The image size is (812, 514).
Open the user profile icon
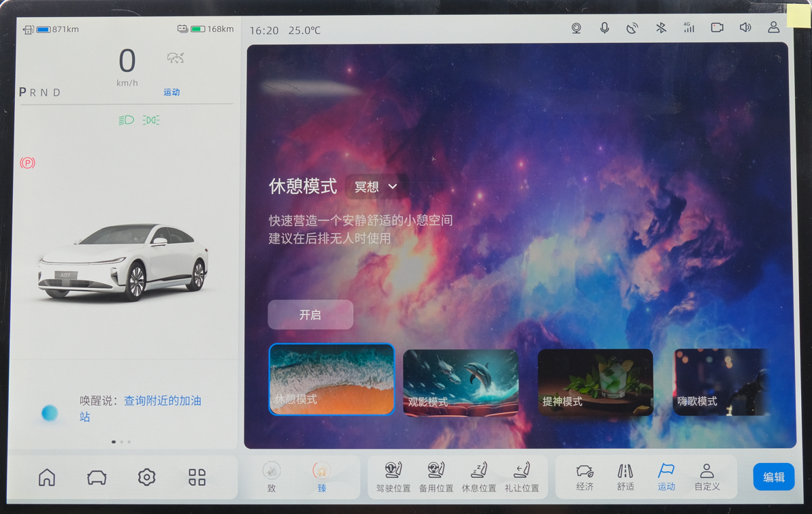click(x=774, y=28)
